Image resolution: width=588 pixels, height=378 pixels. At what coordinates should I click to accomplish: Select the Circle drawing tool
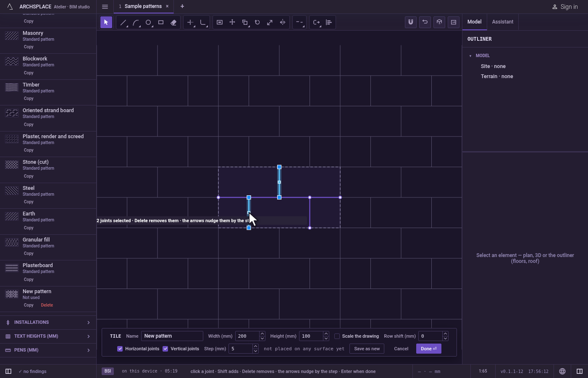(x=148, y=22)
